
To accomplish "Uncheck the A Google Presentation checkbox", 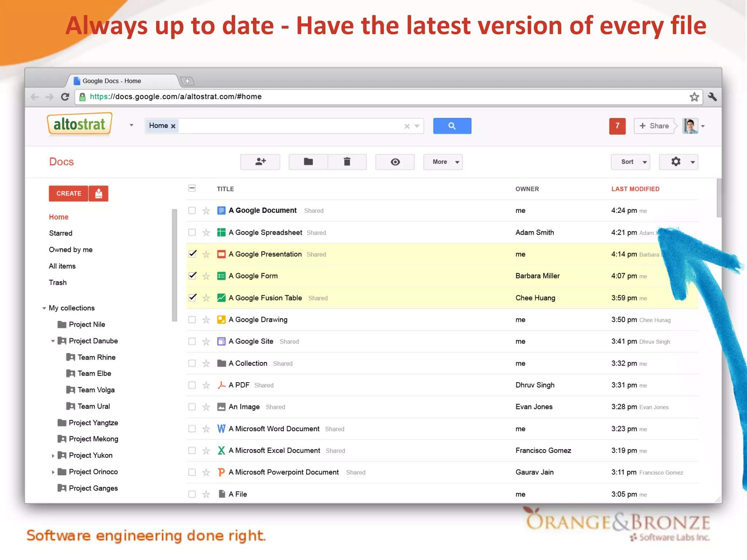I will [192, 254].
